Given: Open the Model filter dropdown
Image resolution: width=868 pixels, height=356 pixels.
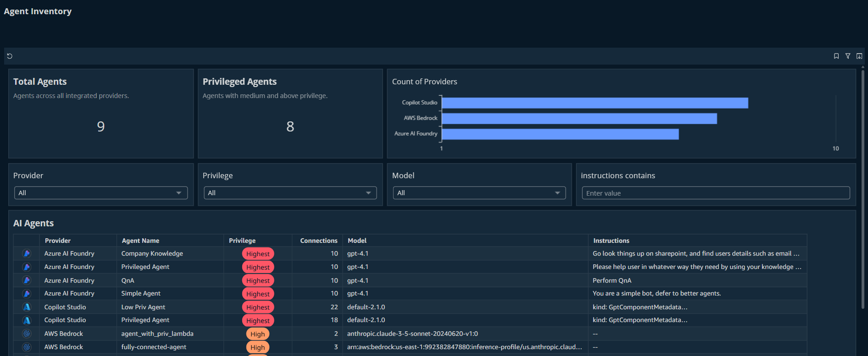Looking at the screenshot, I should point(479,193).
